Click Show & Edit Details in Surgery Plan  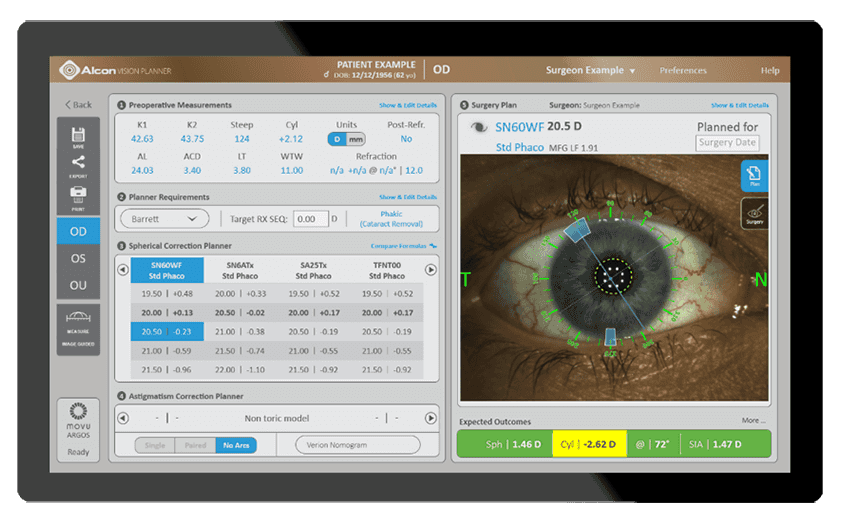740,105
